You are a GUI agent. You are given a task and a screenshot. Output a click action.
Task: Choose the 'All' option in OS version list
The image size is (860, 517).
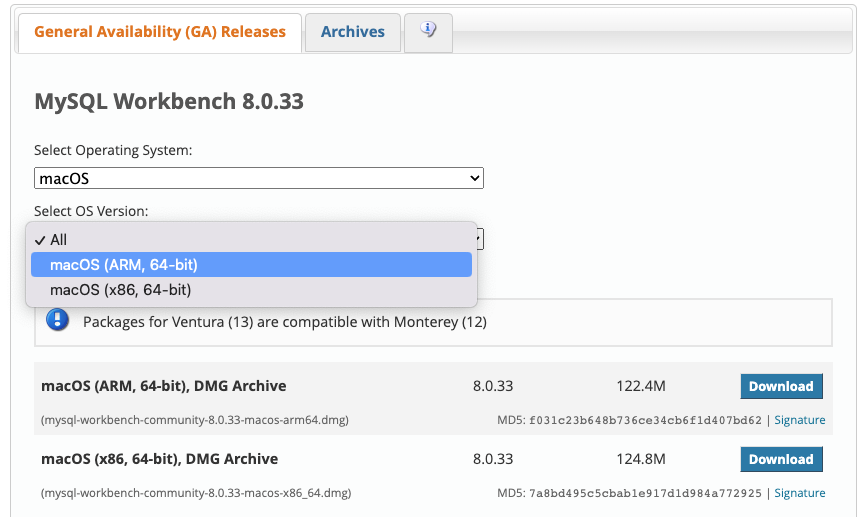(251, 240)
